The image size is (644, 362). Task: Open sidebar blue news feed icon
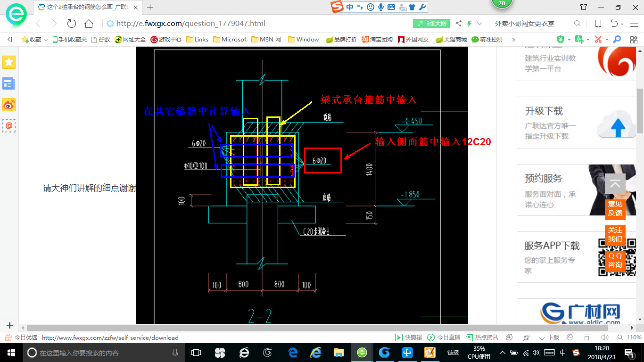coord(9,84)
